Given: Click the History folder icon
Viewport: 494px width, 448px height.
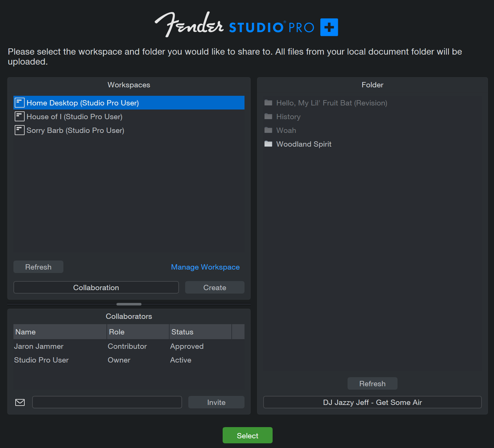Looking at the screenshot, I should click(x=268, y=116).
